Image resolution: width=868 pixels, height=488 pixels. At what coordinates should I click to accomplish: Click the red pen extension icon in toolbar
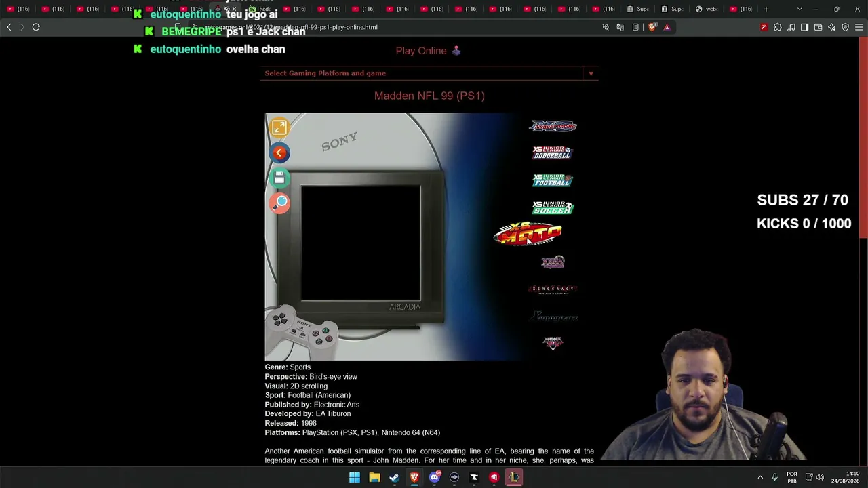[764, 27]
